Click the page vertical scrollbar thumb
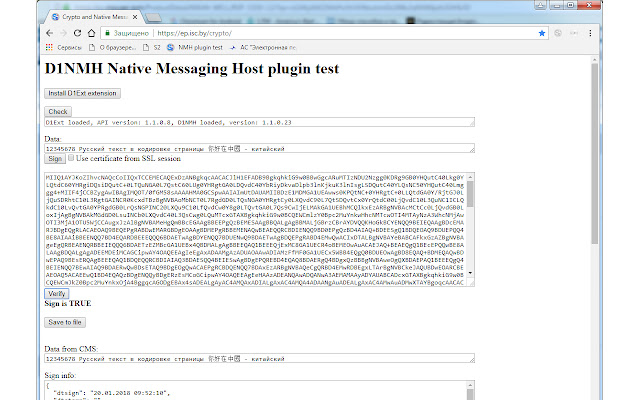Screen dimensions: 640x400 tap(595, 153)
